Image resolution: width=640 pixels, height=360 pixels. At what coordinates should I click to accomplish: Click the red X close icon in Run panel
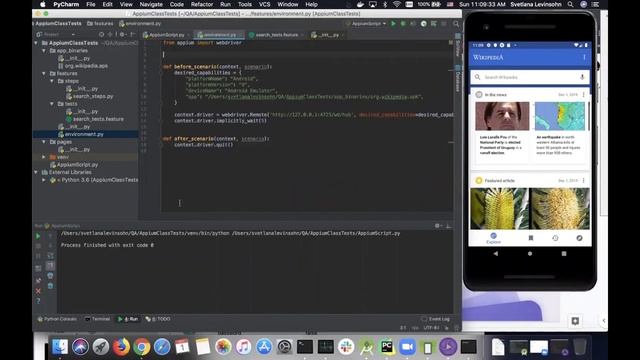(38, 291)
